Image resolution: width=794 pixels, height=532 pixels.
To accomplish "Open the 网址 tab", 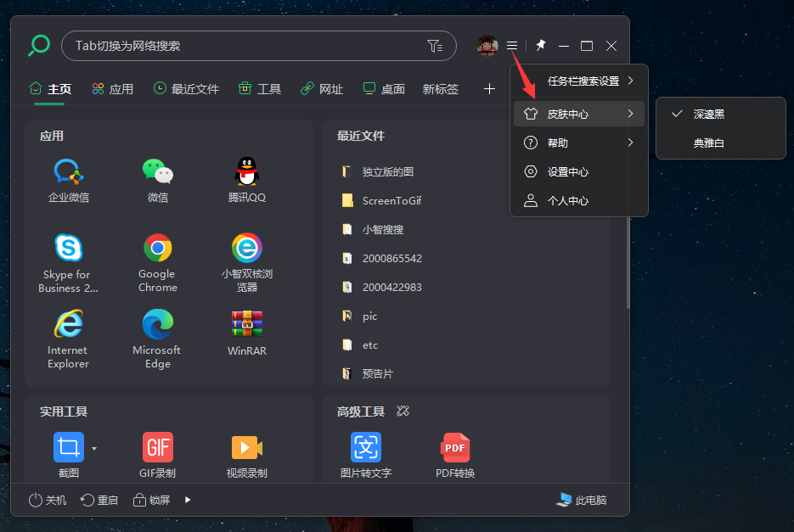I will 322,89.
